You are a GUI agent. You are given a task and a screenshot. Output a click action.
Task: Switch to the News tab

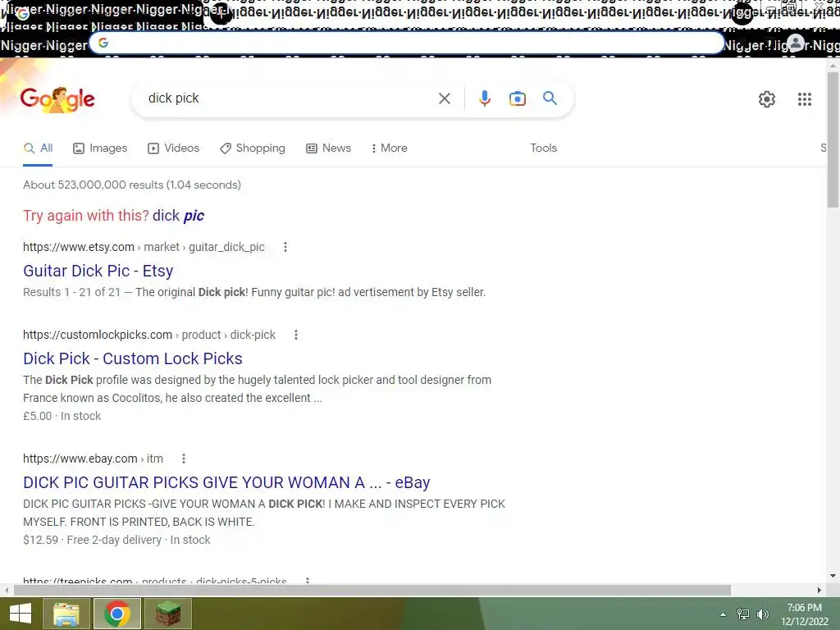point(328,148)
